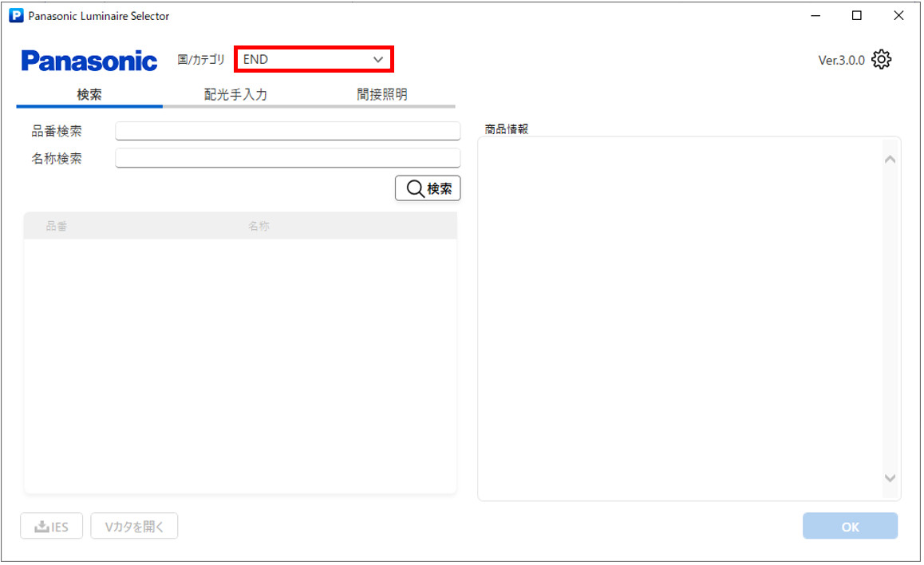The image size is (924, 565).
Task: Click the Panasonic logo
Action: pos(89,61)
